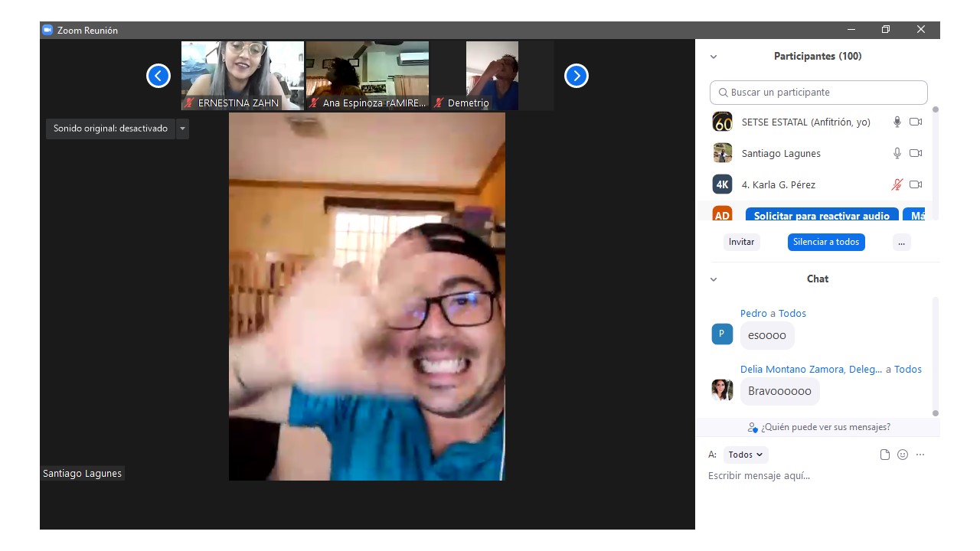980x551 pixels.
Task: Click Participantes (100) header title
Action: coord(818,56)
